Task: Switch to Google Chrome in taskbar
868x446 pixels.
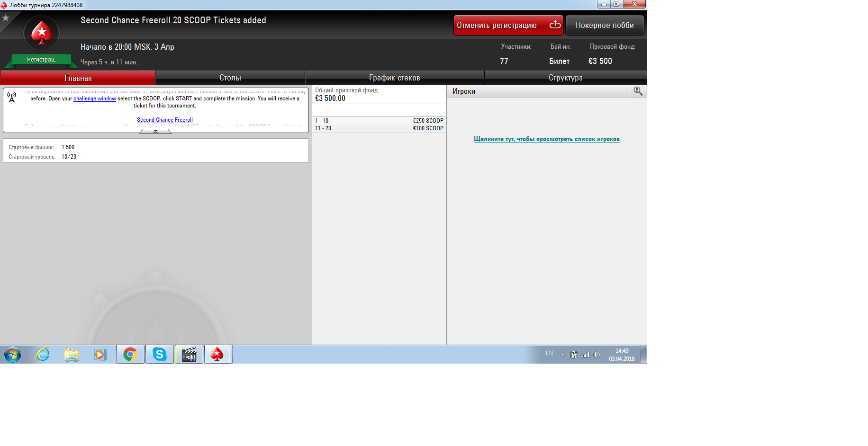Action: (x=130, y=354)
